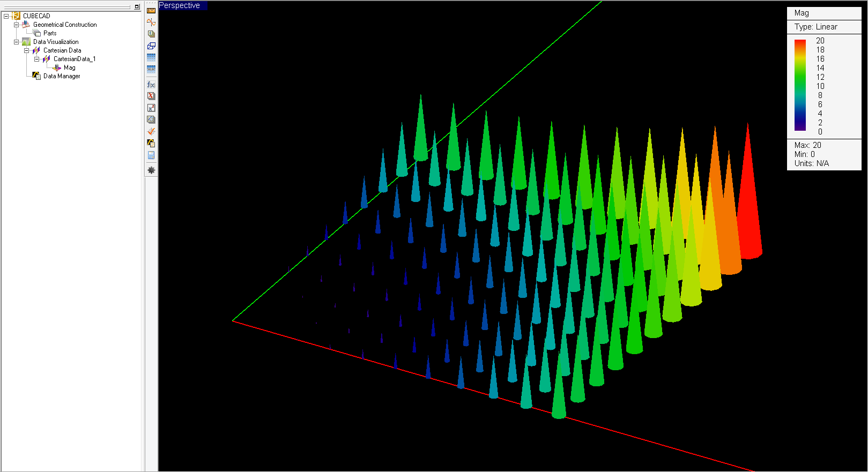Viewport: 868px width, 472px height.
Task: Click the blue grid with slider icon
Action: point(151,69)
